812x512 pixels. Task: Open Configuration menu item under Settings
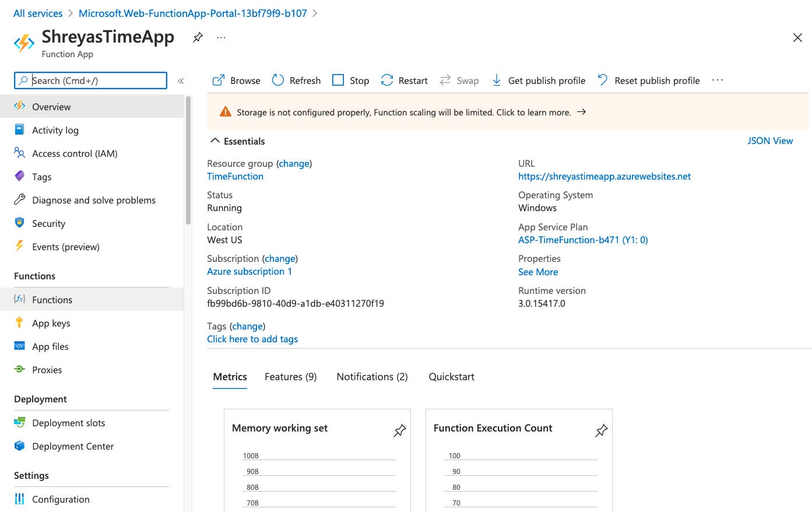tap(92, 499)
